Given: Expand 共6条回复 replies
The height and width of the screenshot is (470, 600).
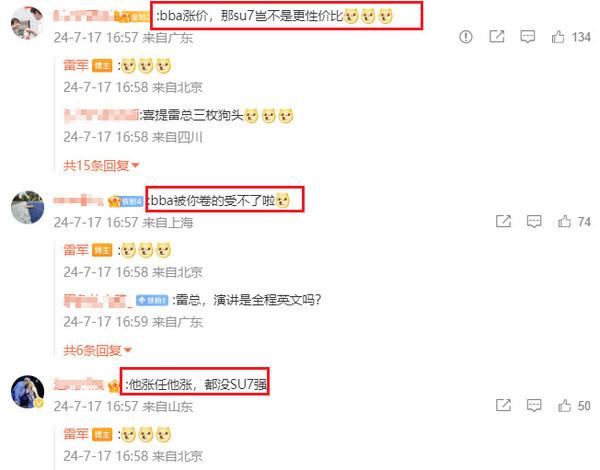Looking at the screenshot, I should pos(97,350).
